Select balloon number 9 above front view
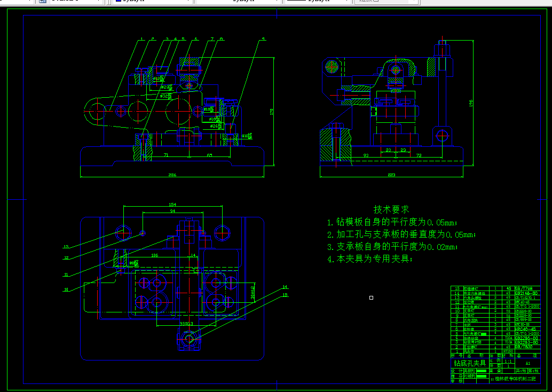 tap(263, 39)
